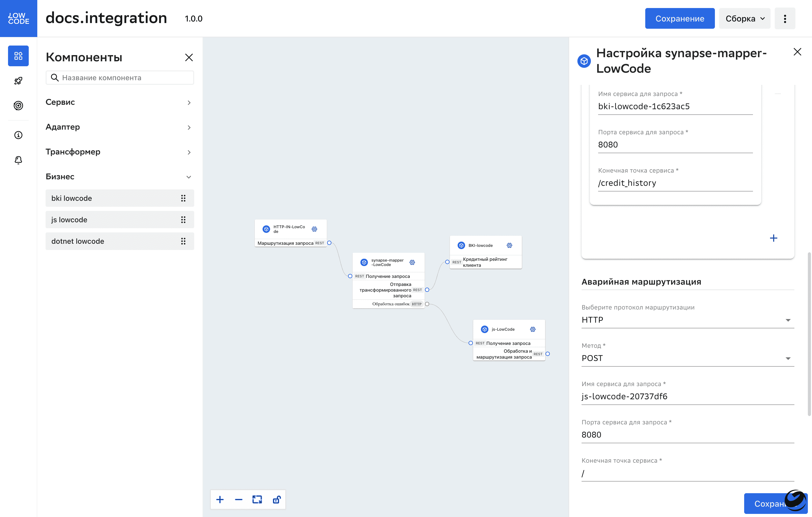Open the notifications bell icon
Image resolution: width=812 pixels, height=517 pixels.
pos(18,160)
